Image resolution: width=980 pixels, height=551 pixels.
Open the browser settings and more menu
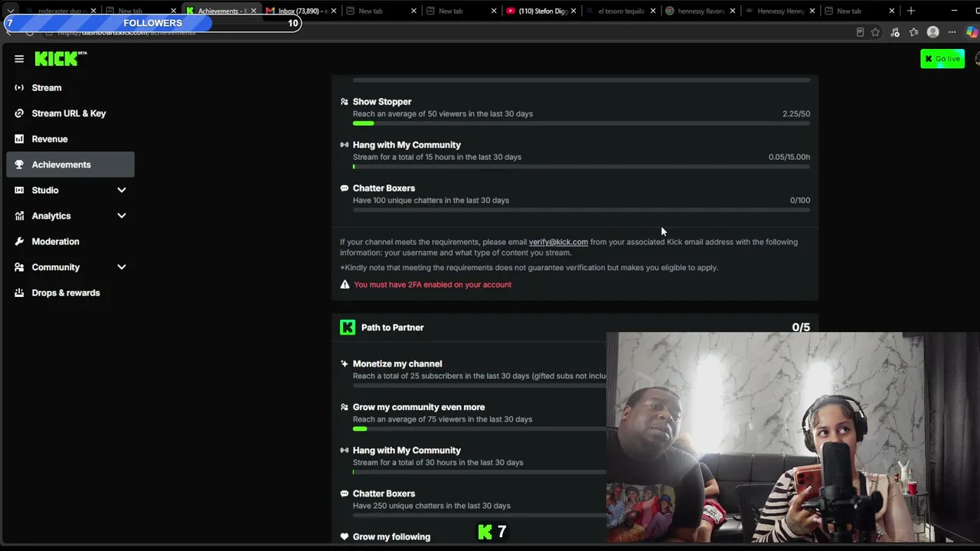pos(952,32)
